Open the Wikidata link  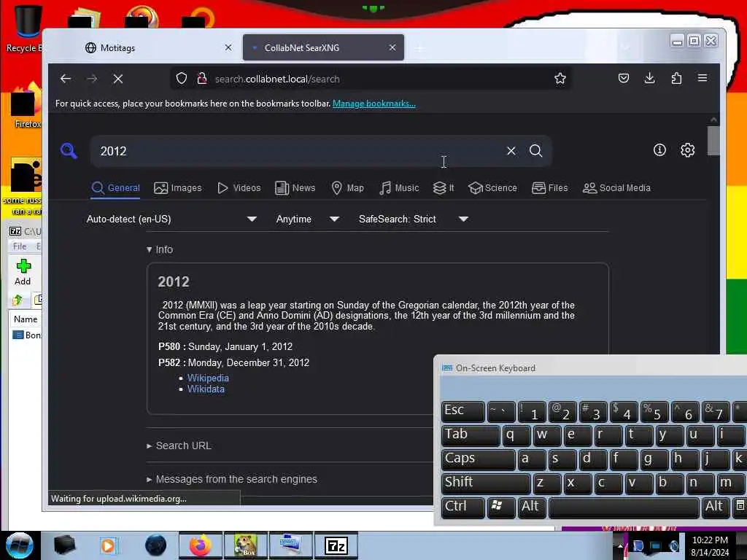pyautogui.click(x=206, y=389)
